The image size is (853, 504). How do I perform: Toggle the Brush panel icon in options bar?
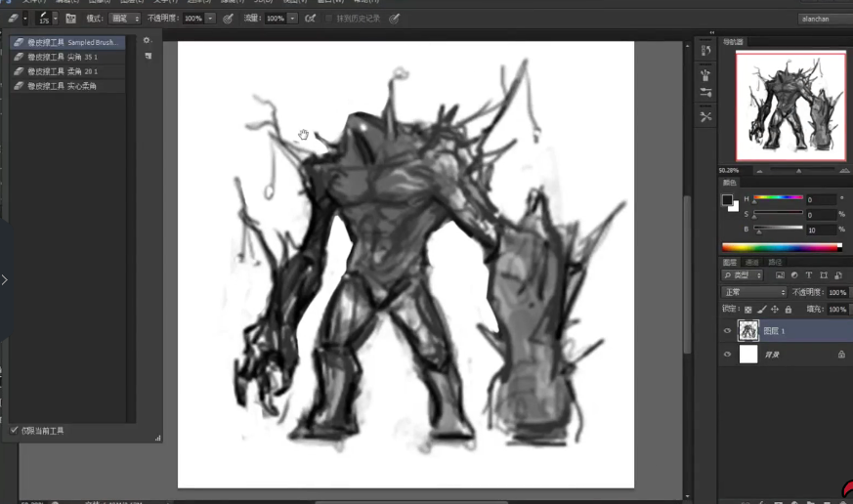click(x=70, y=19)
